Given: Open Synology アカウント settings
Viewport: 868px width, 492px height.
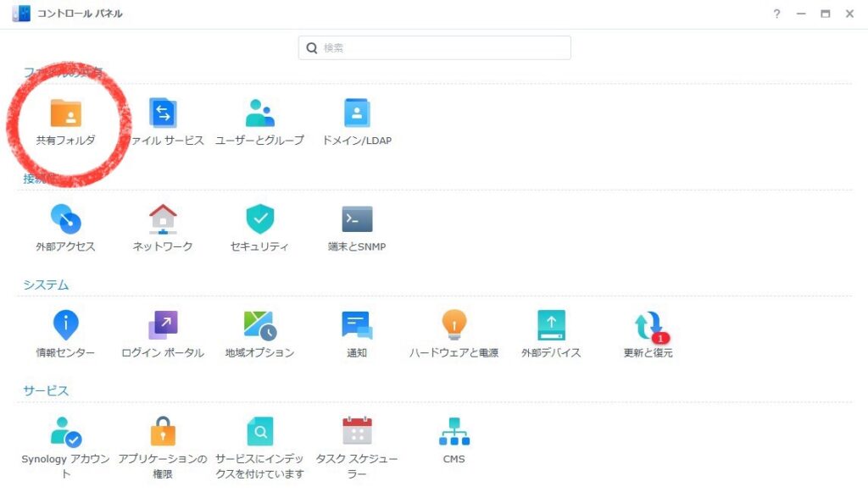Looking at the screenshot, I should [65, 432].
